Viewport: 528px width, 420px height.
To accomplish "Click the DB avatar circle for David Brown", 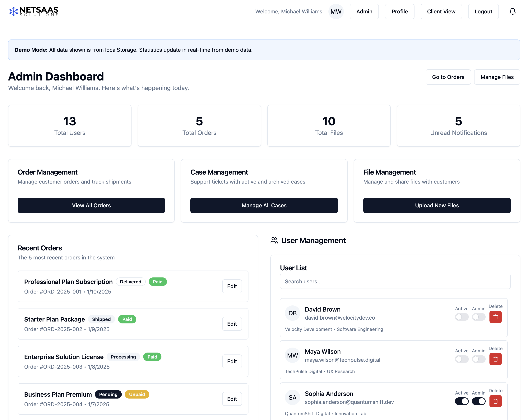I will click(x=292, y=313).
